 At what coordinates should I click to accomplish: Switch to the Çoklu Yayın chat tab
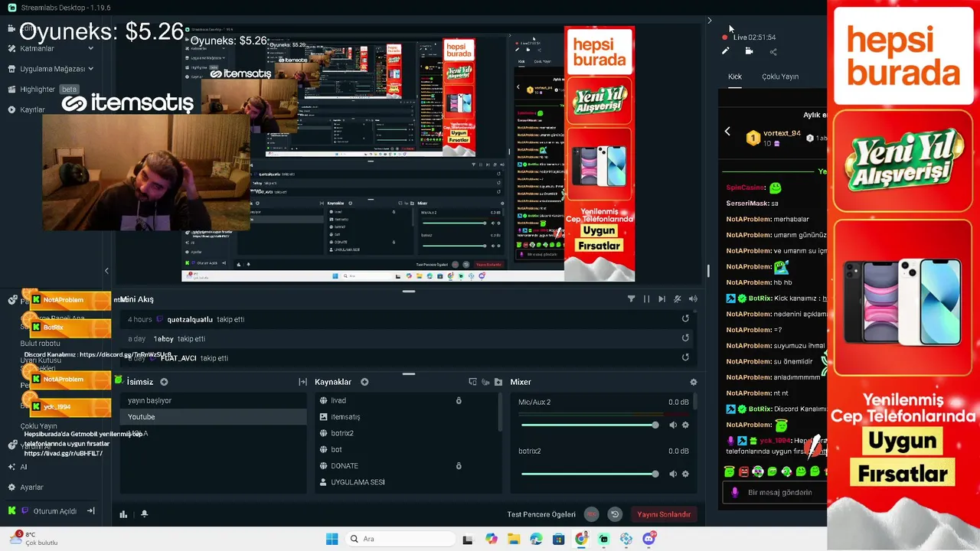point(780,77)
